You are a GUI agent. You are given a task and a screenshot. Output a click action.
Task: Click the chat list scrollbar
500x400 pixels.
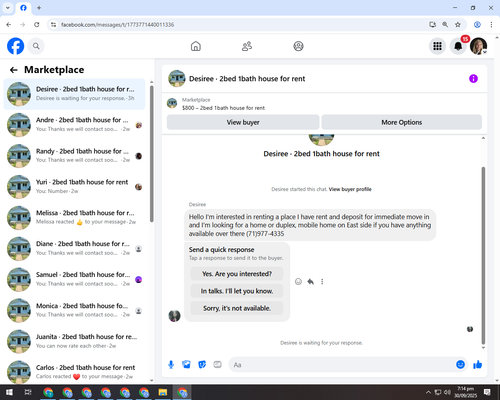tap(152, 153)
